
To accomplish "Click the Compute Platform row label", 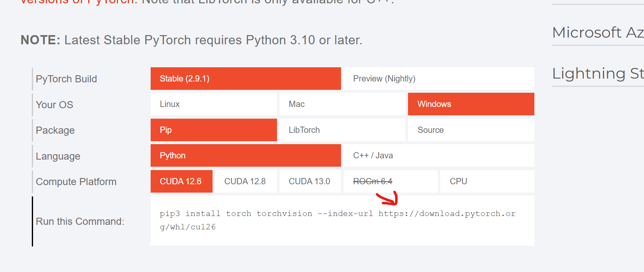I will (x=76, y=182).
